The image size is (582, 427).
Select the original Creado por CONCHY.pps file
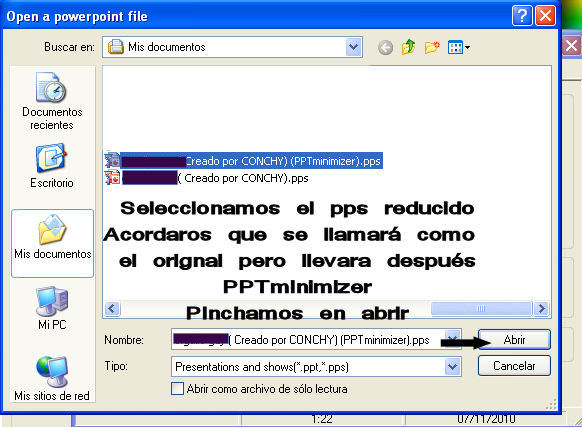[206, 178]
